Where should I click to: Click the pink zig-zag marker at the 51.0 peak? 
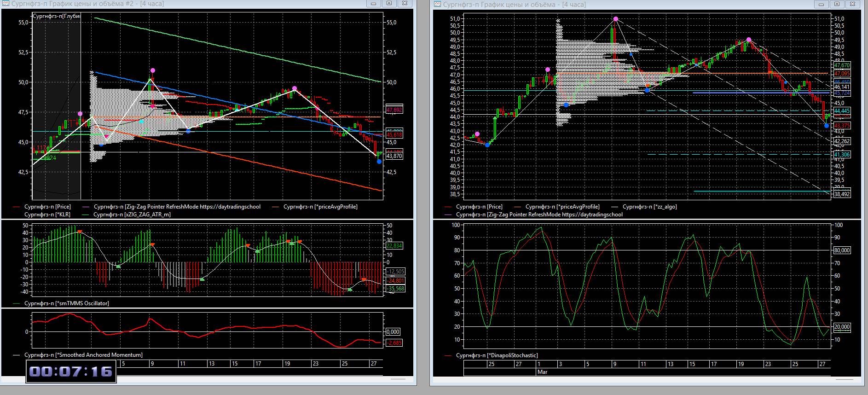pos(615,19)
